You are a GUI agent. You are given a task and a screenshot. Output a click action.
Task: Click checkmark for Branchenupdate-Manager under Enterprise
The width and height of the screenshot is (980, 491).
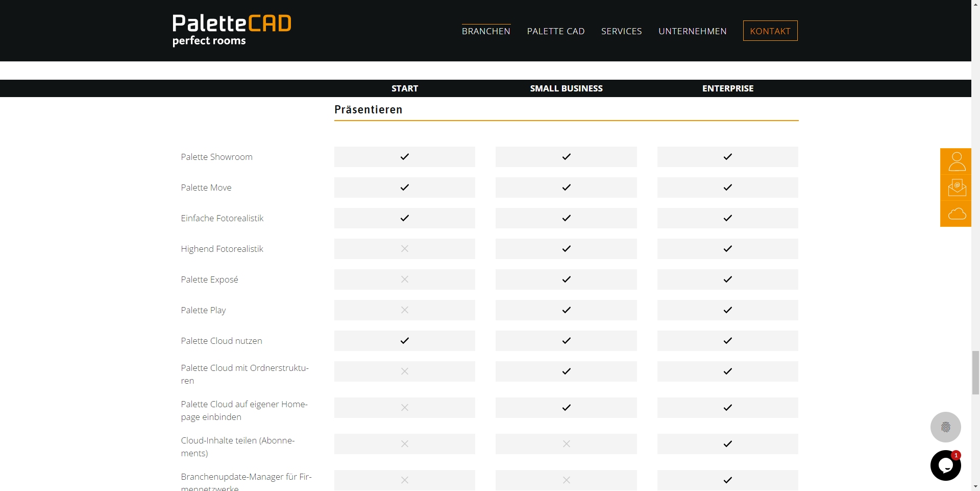coord(728,480)
